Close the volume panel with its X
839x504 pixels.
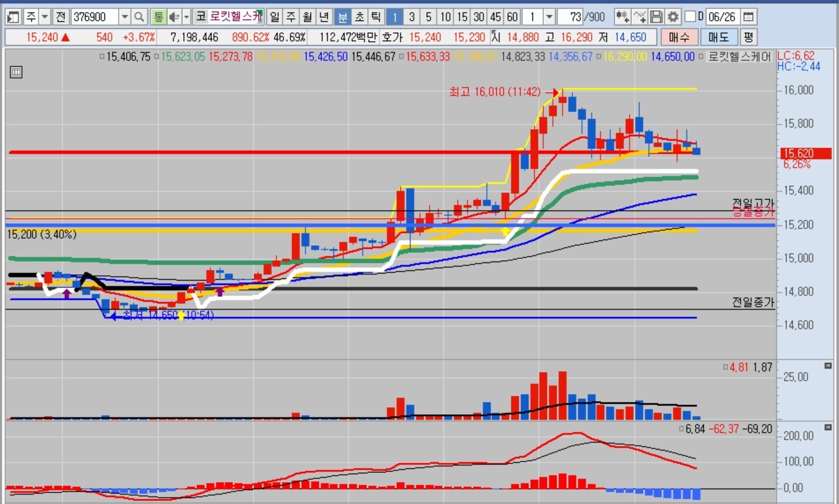pos(828,366)
